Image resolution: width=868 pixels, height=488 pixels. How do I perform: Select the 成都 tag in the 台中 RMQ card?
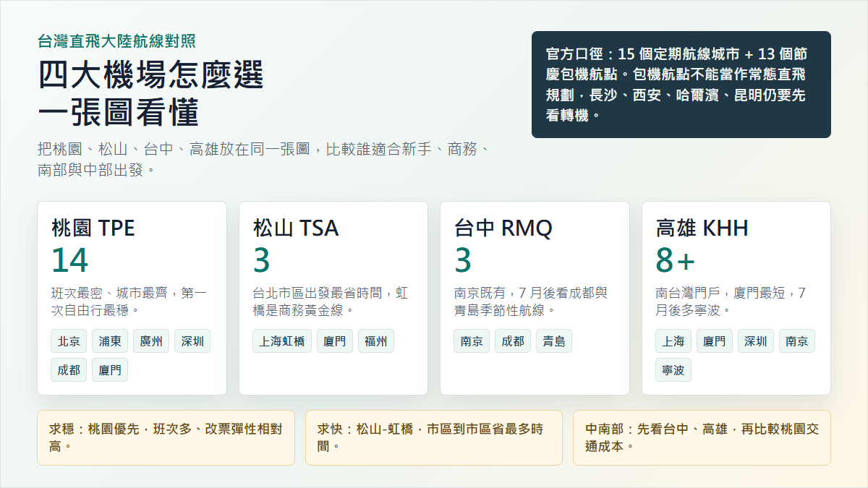point(513,341)
